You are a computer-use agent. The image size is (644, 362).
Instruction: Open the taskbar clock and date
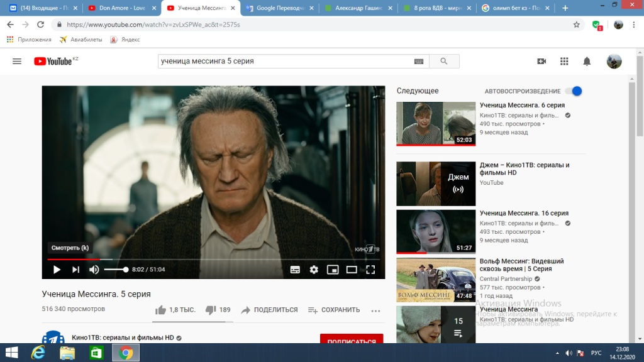click(x=622, y=353)
